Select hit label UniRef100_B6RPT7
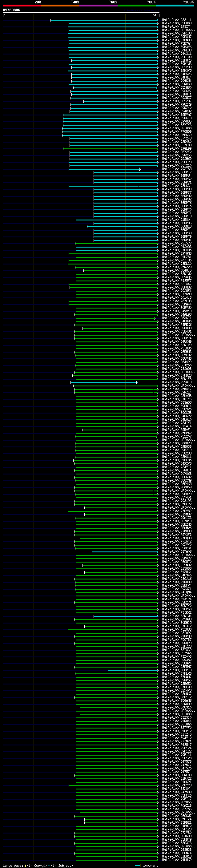Viewport: 197px width, 868px height. [x=177, y=172]
